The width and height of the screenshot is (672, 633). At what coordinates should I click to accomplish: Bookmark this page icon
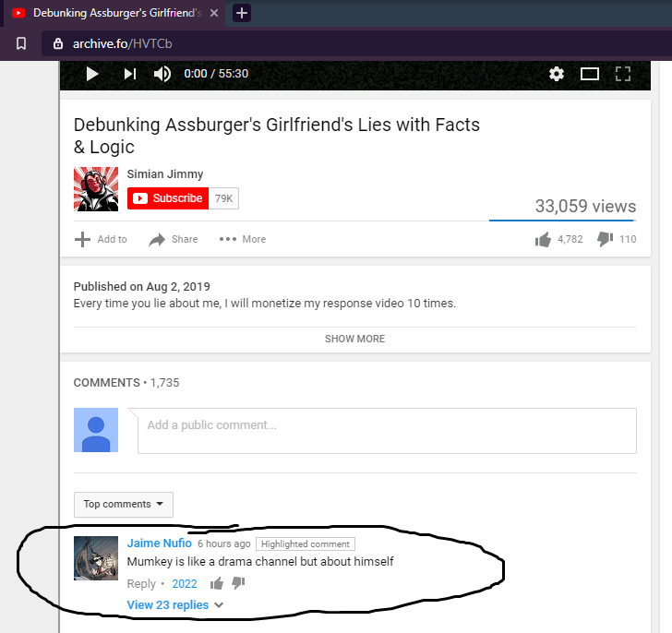(x=21, y=43)
